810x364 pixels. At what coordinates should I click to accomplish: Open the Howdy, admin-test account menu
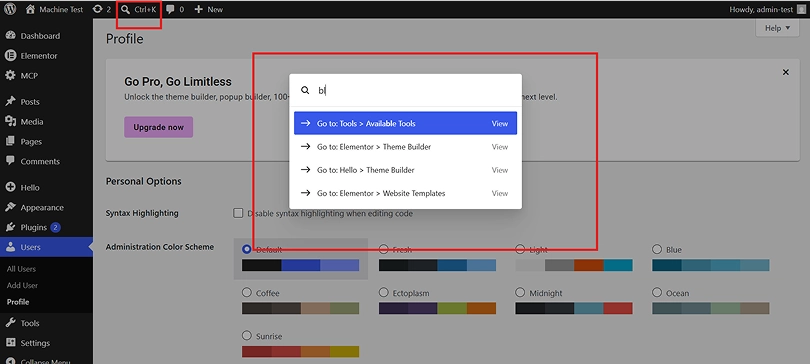click(768, 9)
